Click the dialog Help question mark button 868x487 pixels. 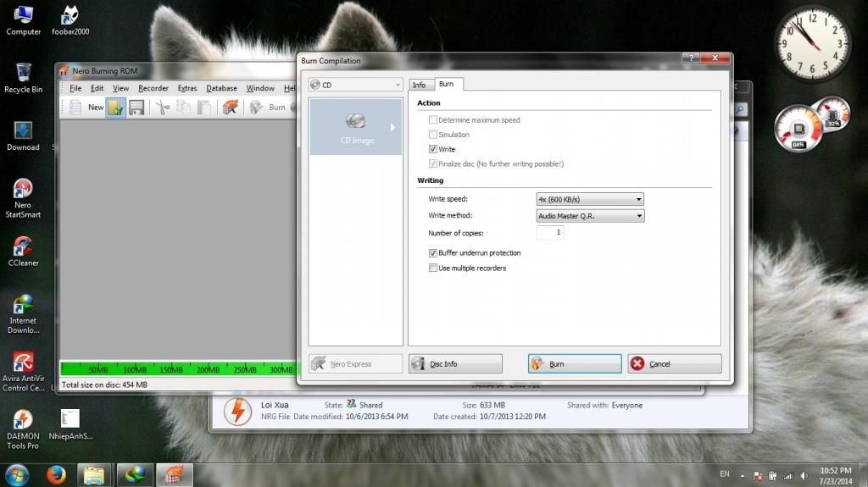tap(690, 58)
